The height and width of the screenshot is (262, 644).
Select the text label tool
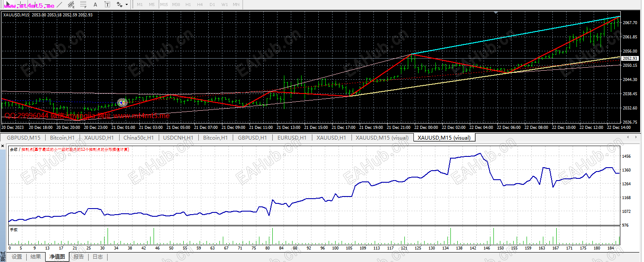click(x=107, y=4)
